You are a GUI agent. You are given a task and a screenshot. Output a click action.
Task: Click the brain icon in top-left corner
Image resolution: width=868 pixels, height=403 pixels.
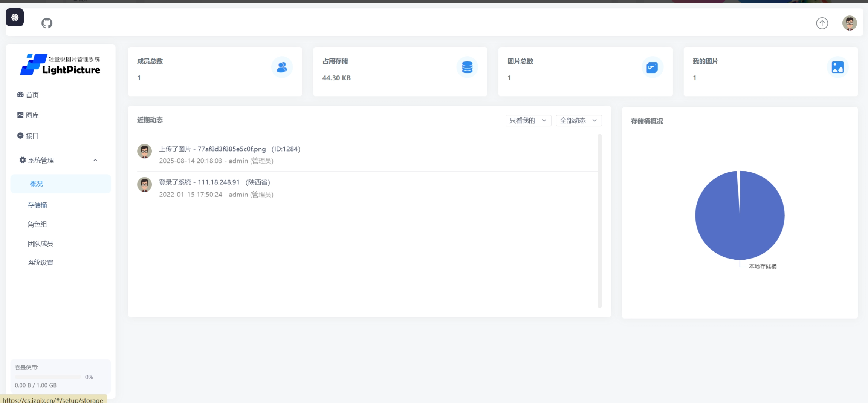click(15, 17)
